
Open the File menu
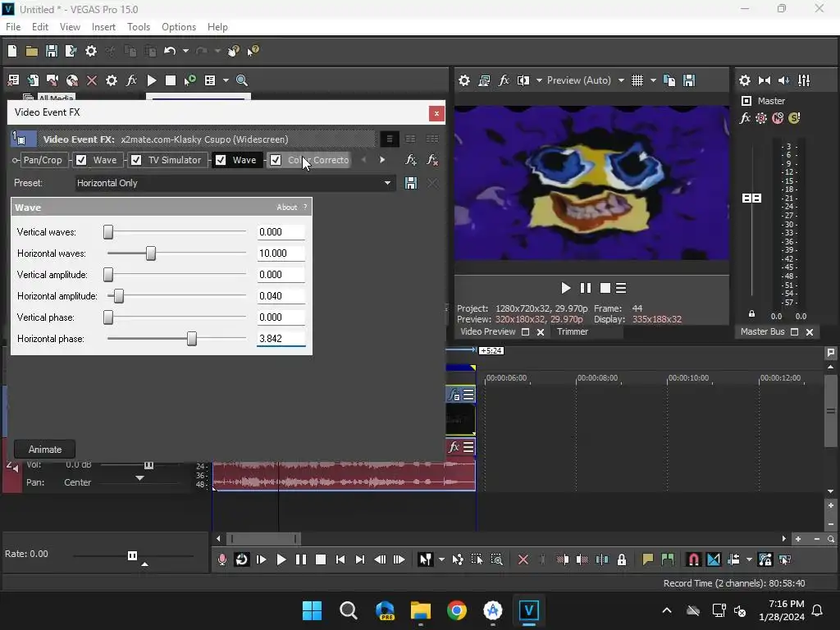[13, 27]
